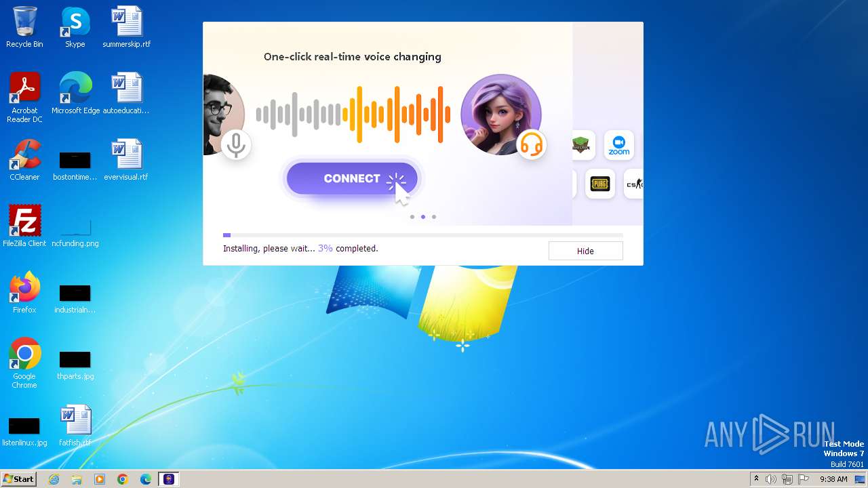Show hidden system tray icons
The image size is (868, 488).
pos(756,479)
